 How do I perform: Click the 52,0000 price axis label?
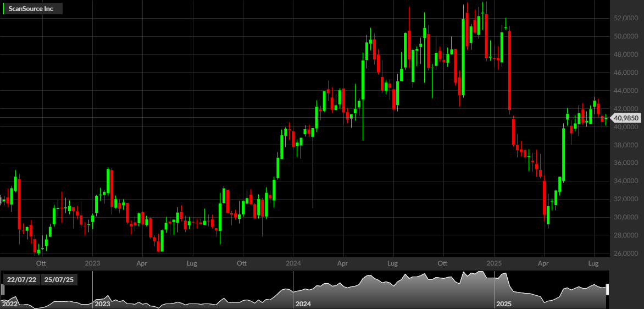tap(625, 19)
